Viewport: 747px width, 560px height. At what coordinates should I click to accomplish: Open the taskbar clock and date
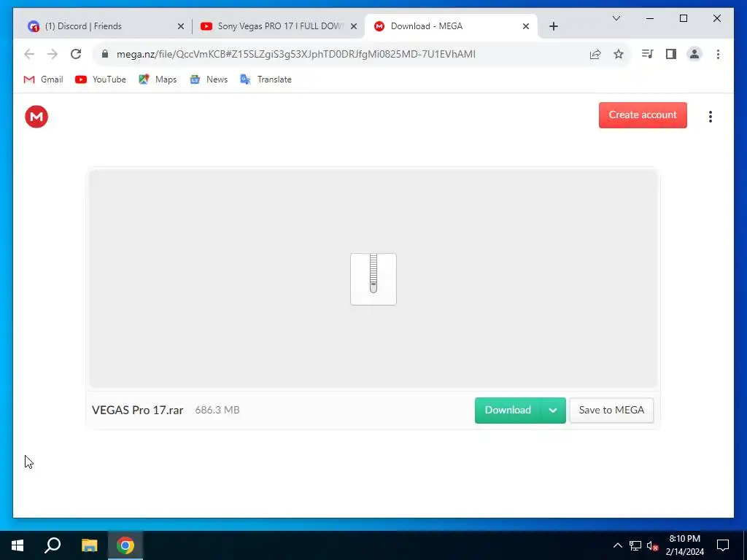[x=684, y=545]
